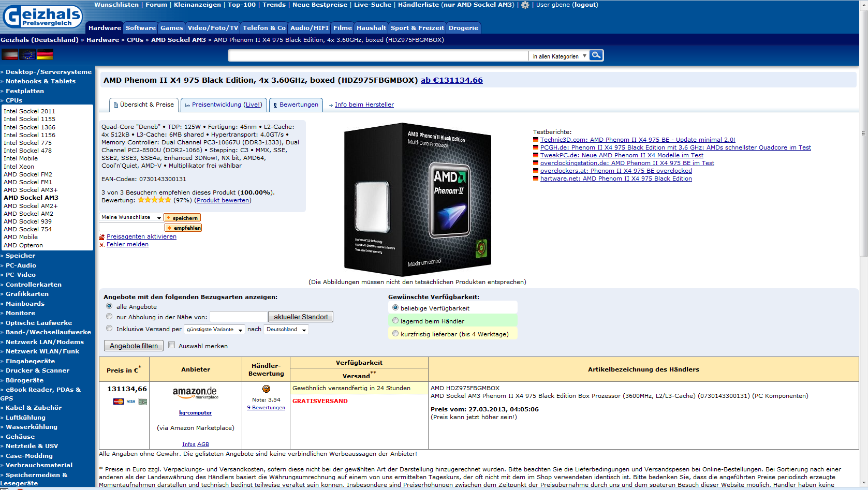
Task: Click the 'empfehlen' button
Action: point(183,228)
